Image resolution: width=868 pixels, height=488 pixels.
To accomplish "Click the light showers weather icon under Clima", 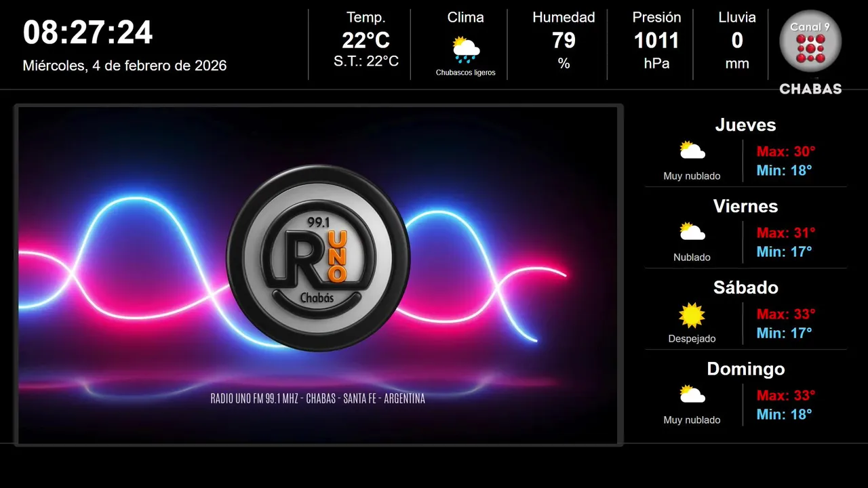I will click(466, 49).
